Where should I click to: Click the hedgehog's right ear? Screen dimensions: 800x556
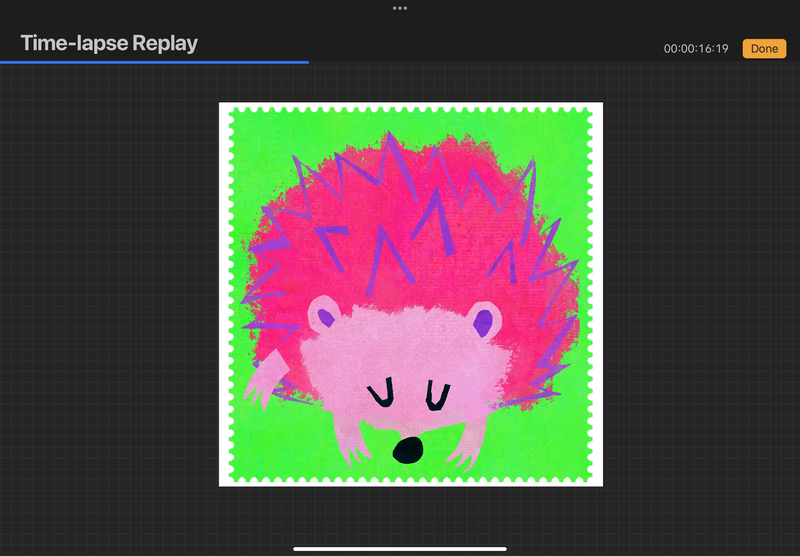pyautogui.click(x=483, y=320)
